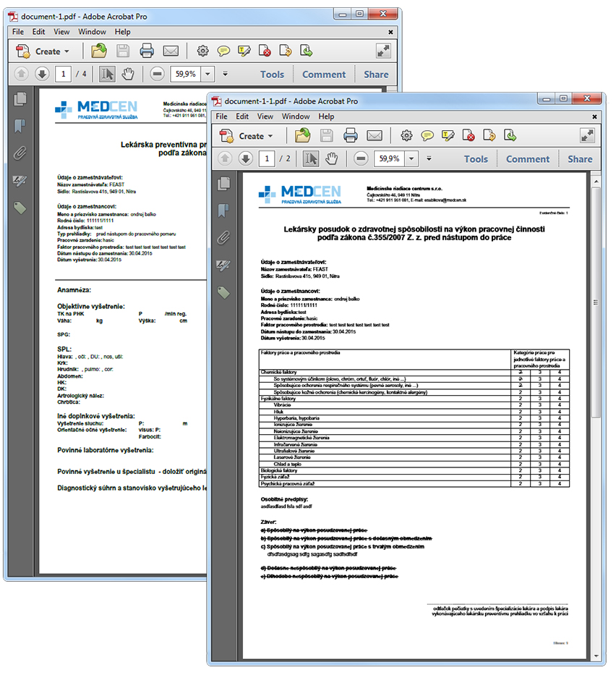Open the View menu in document-1.pdf window
This screenshot has width=616, height=683.
(61, 32)
